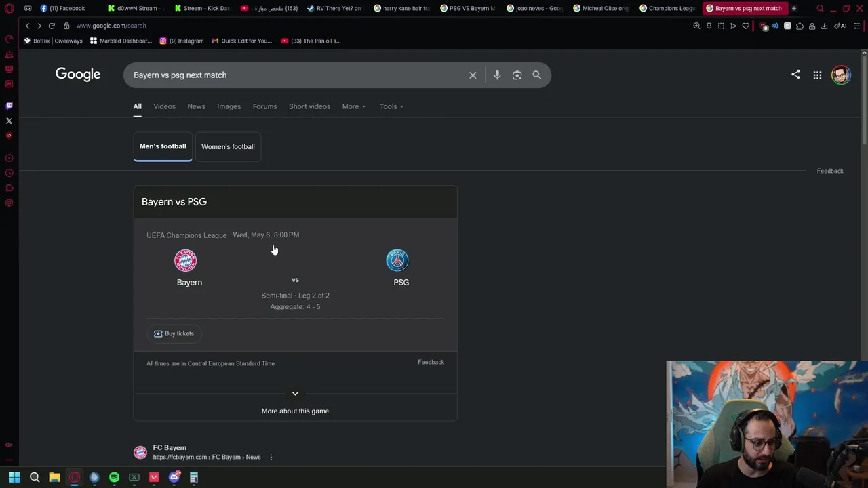Expand the Tools dropdown
Viewport: 868px width, 488px height.
pyautogui.click(x=391, y=106)
